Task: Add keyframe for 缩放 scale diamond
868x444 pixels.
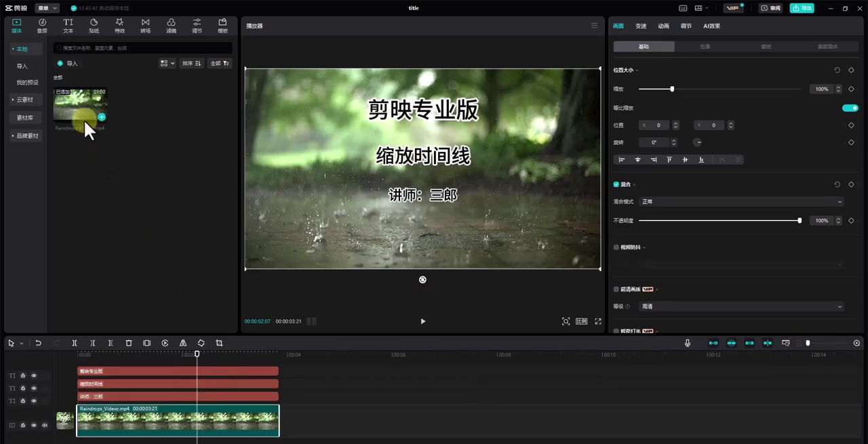Action: (x=851, y=89)
